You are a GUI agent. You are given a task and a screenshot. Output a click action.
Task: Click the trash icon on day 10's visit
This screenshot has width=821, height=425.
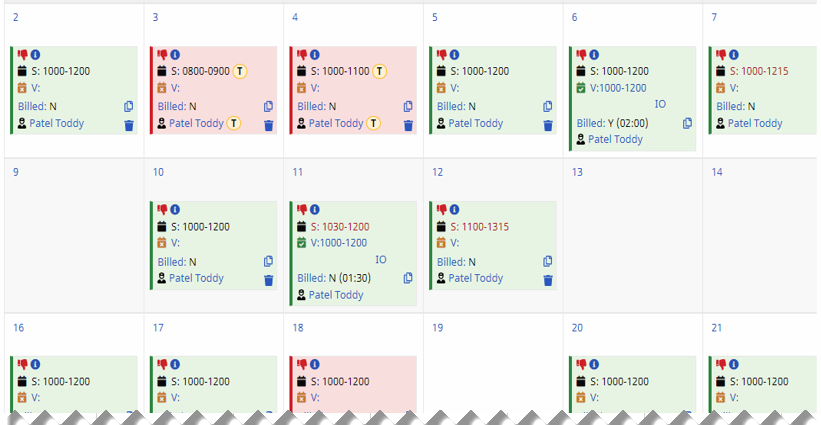268,280
